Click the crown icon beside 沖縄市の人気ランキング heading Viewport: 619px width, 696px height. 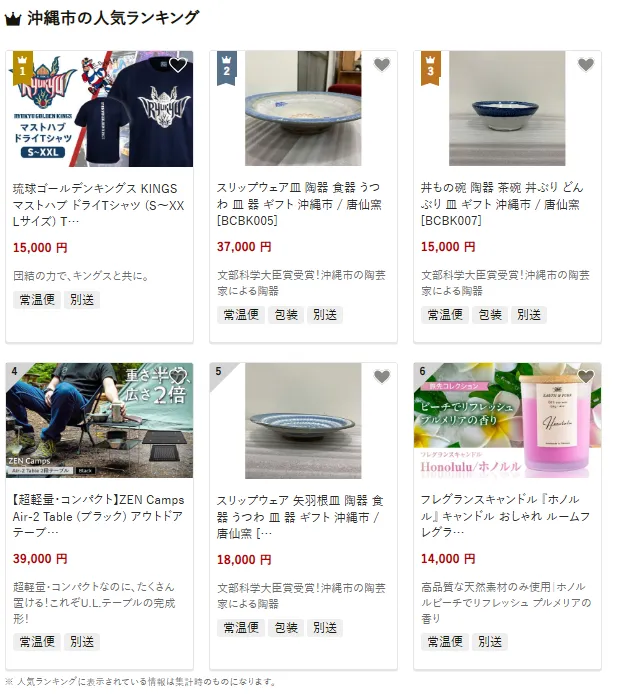(13, 19)
